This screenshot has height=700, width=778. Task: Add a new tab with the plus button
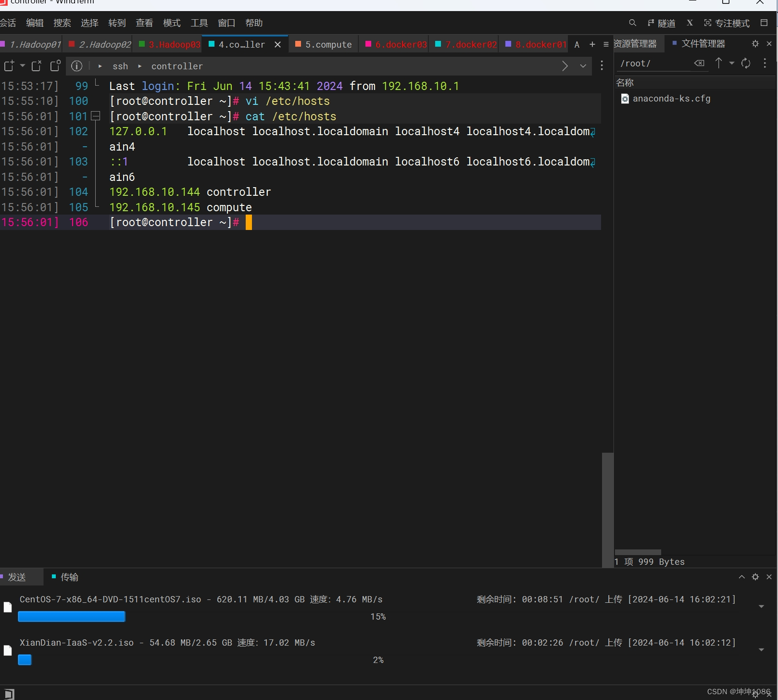pos(592,44)
